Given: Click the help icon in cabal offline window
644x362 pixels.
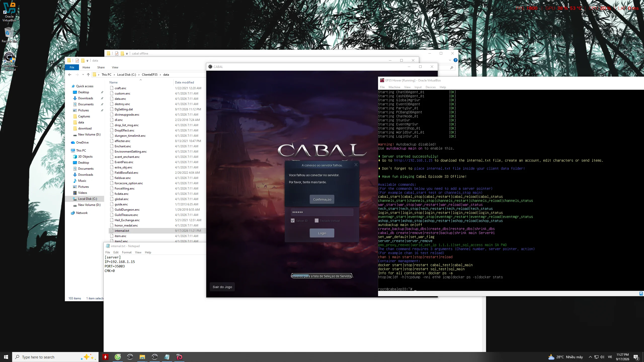Looking at the screenshot, I should 455,60.
